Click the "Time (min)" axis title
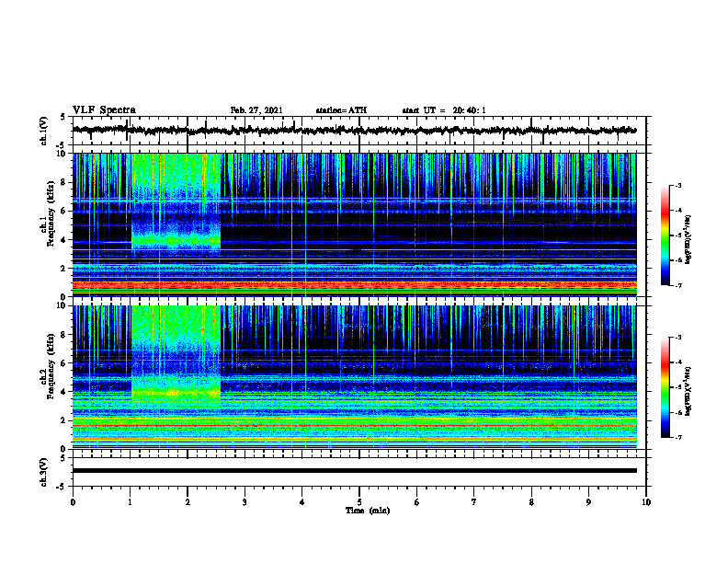Image resolution: width=728 pixels, height=563 pixels. click(x=368, y=511)
